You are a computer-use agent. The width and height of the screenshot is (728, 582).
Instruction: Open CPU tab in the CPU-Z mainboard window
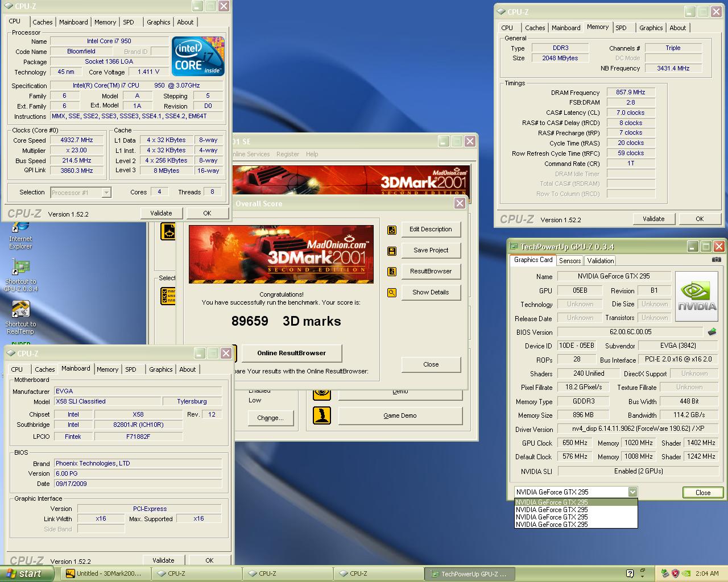tap(17, 369)
